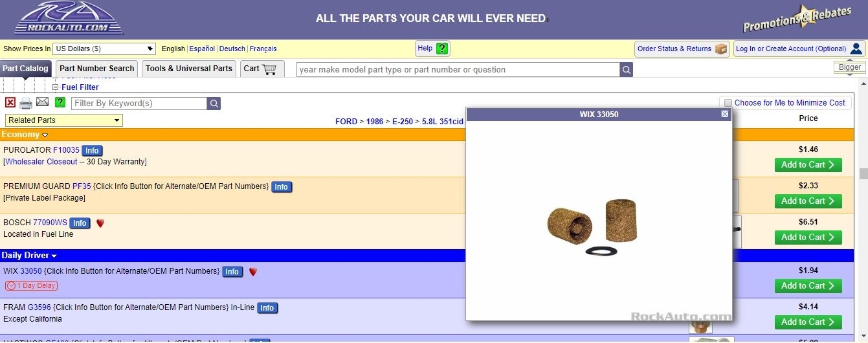The height and width of the screenshot is (343, 868).
Task: Click FORD in the breadcrumb
Action: click(x=346, y=122)
